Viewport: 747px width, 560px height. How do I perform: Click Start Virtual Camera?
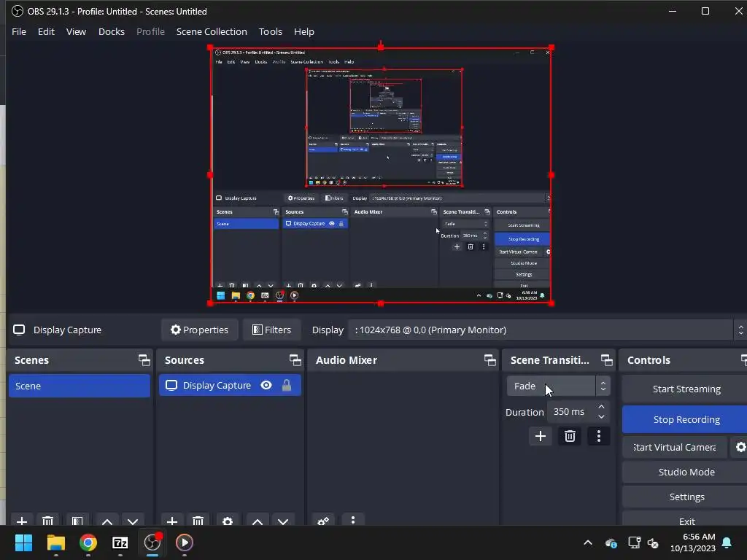675,447
